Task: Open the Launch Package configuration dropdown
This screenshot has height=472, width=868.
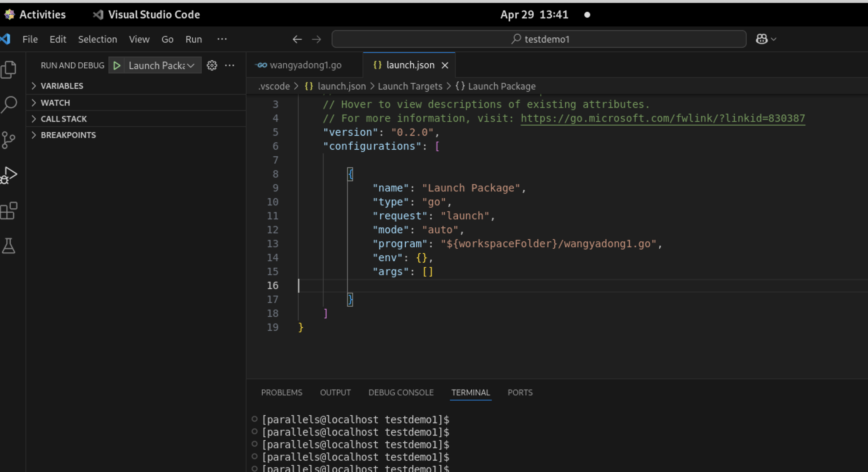Action: coord(159,65)
